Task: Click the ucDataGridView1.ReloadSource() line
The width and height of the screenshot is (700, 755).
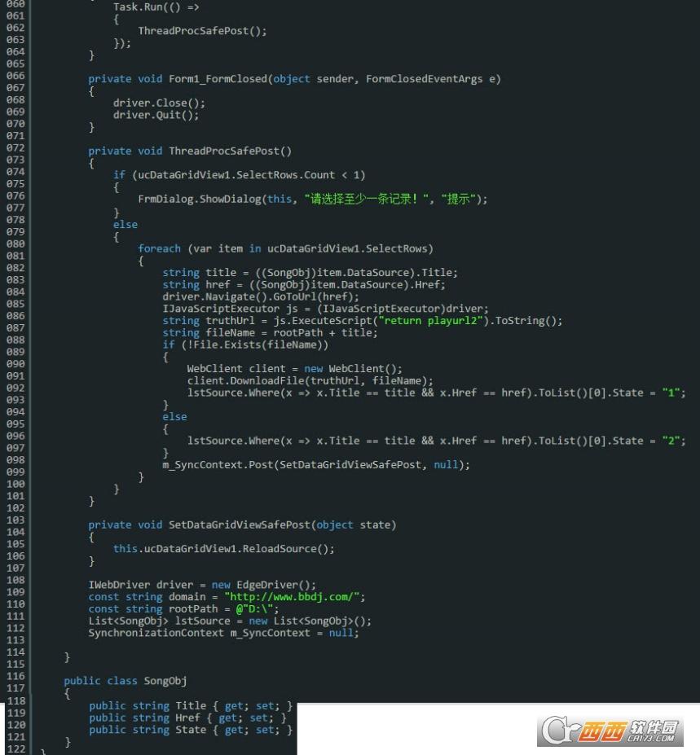Action: coord(223,549)
